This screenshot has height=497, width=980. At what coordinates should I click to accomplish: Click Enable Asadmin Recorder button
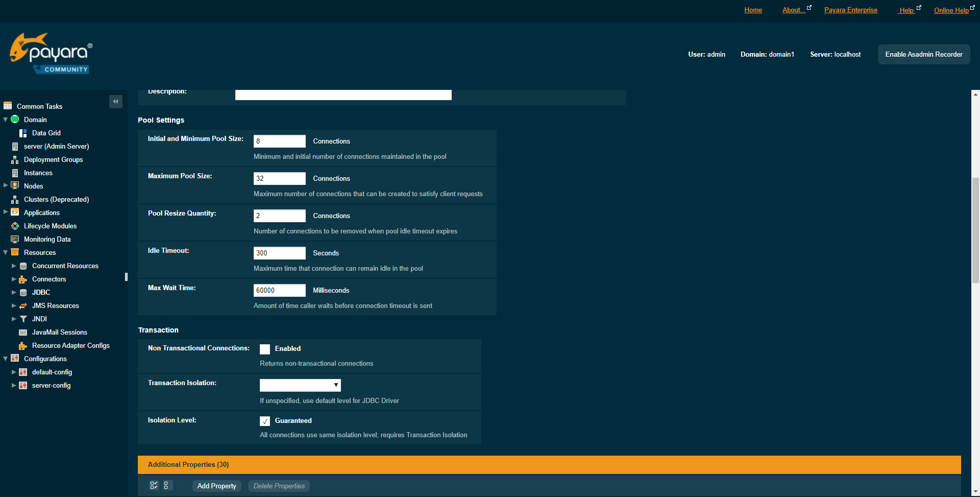[x=923, y=55]
